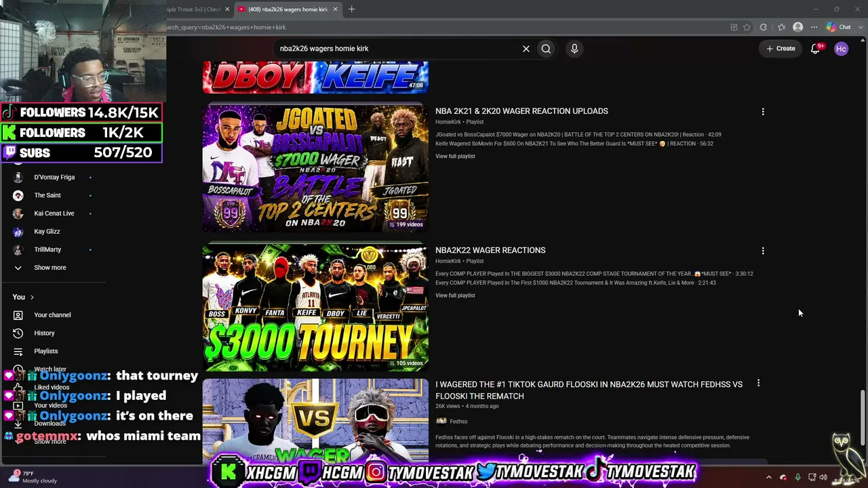Open the Fedhss channel avatar
Screen dimensions: 868x488
pos(441,422)
